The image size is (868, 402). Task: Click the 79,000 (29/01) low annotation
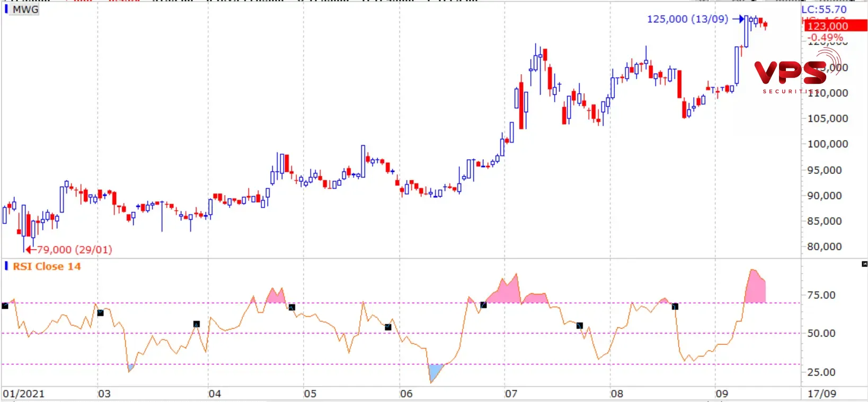tap(74, 249)
